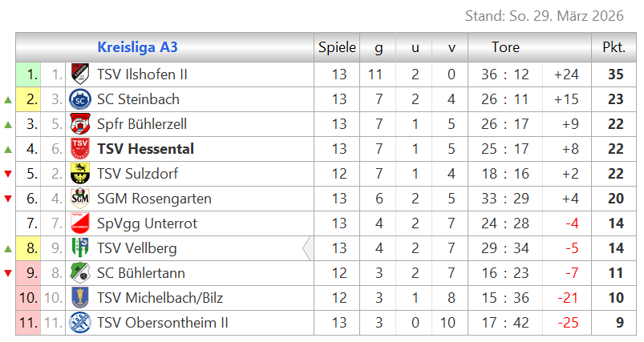Click the TSV Michelbach/Bilz club crest
Image resolution: width=644 pixels, height=342 pixels.
(79, 298)
